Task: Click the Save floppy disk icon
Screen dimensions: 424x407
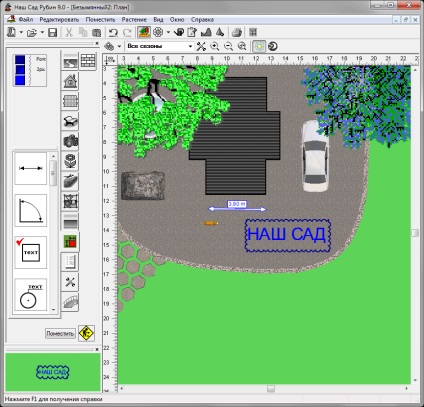Action: [x=53, y=33]
